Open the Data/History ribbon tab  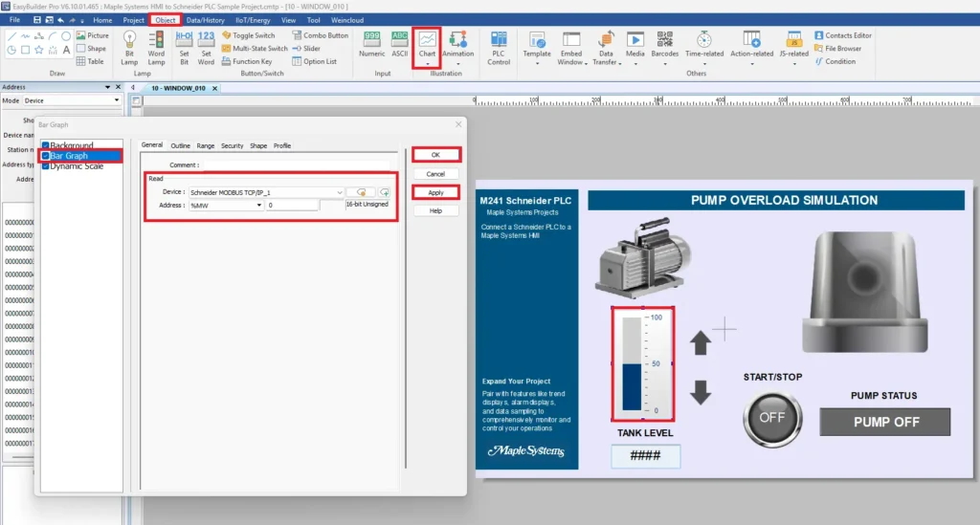point(205,20)
